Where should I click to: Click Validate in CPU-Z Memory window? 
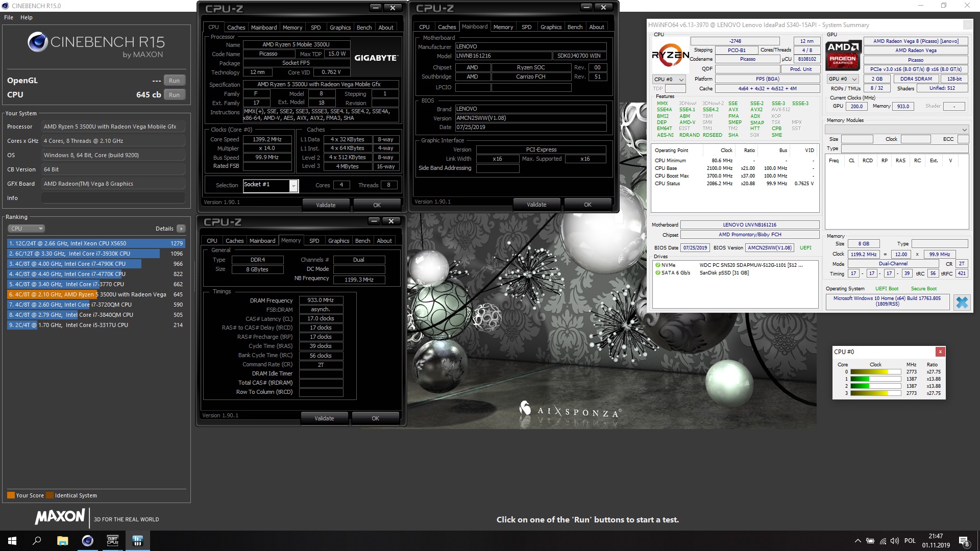[x=324, y=418]
